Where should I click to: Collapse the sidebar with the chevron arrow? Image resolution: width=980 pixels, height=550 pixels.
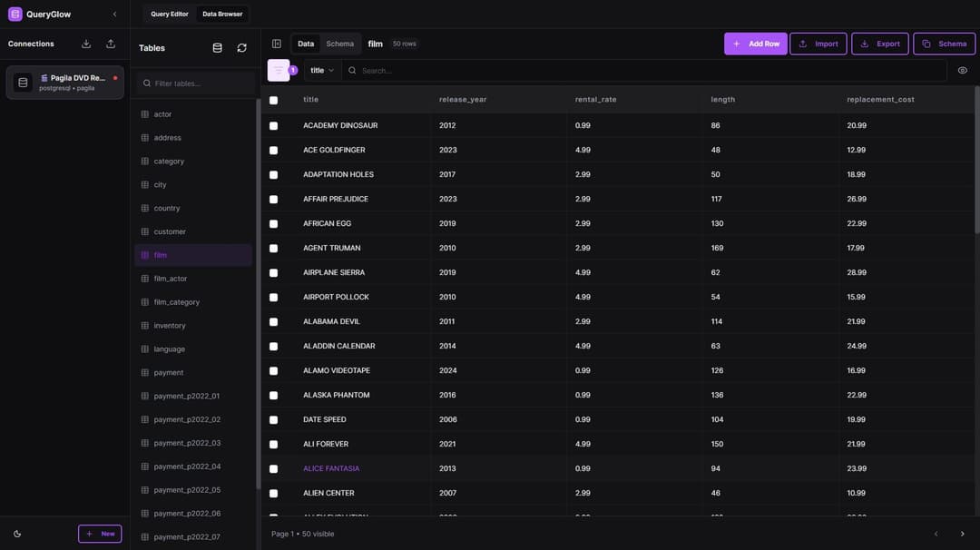114,14
